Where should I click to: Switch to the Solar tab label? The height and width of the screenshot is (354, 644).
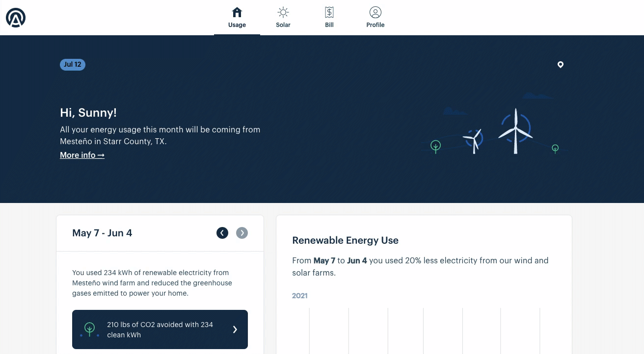click(283, 25)
